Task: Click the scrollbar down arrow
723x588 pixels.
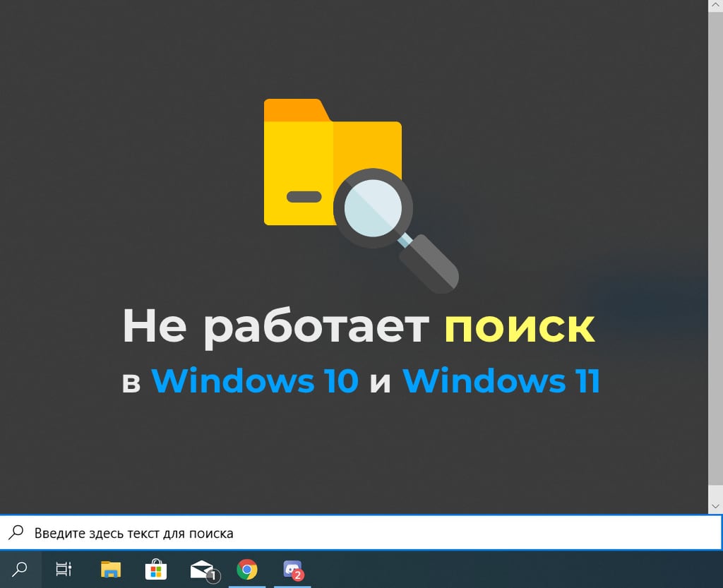Action: (x=716, y=506)
